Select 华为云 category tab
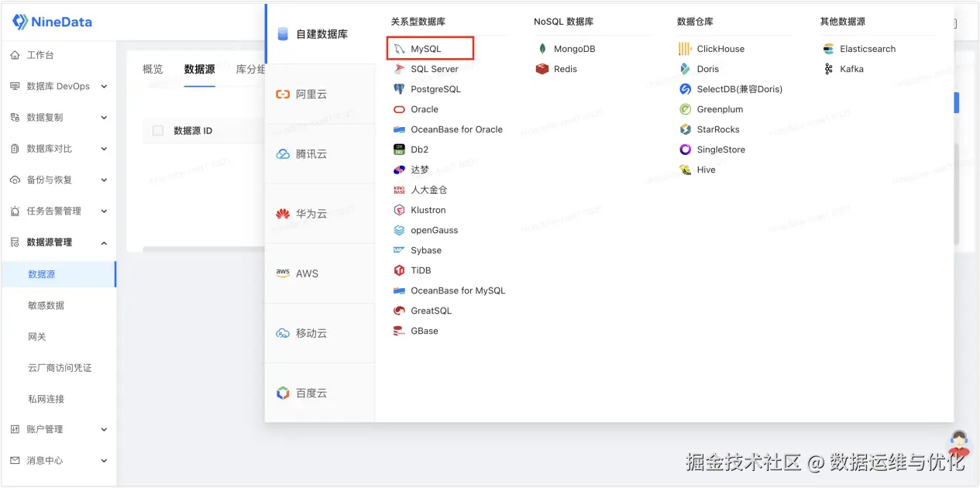This screenshot has height=488, width=980. pos(321,213)
